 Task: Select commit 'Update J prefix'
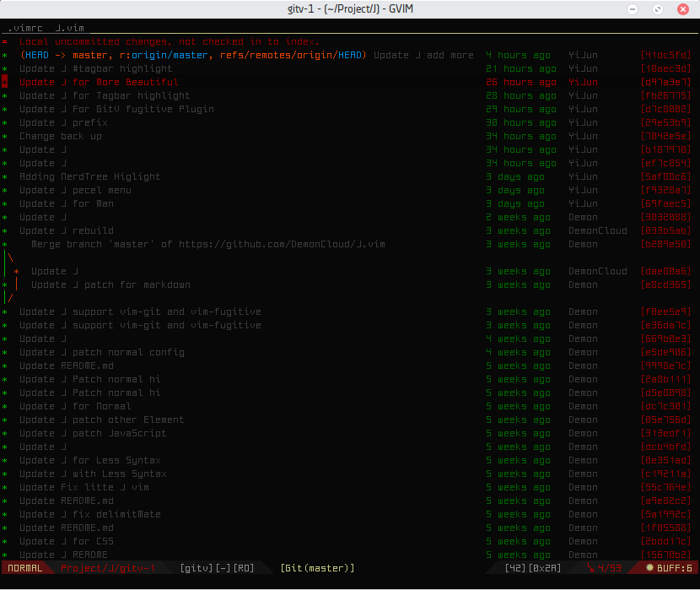coord(63,122)
